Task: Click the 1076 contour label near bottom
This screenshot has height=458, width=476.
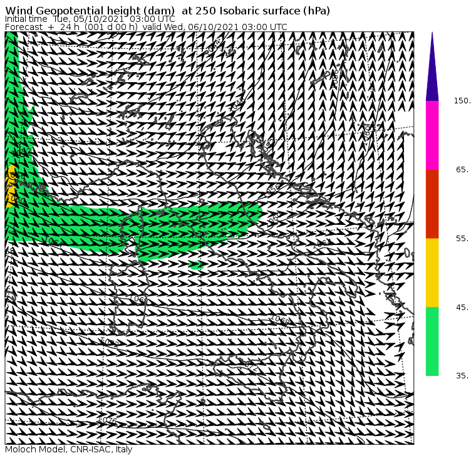Action: (x=108, y=420)
